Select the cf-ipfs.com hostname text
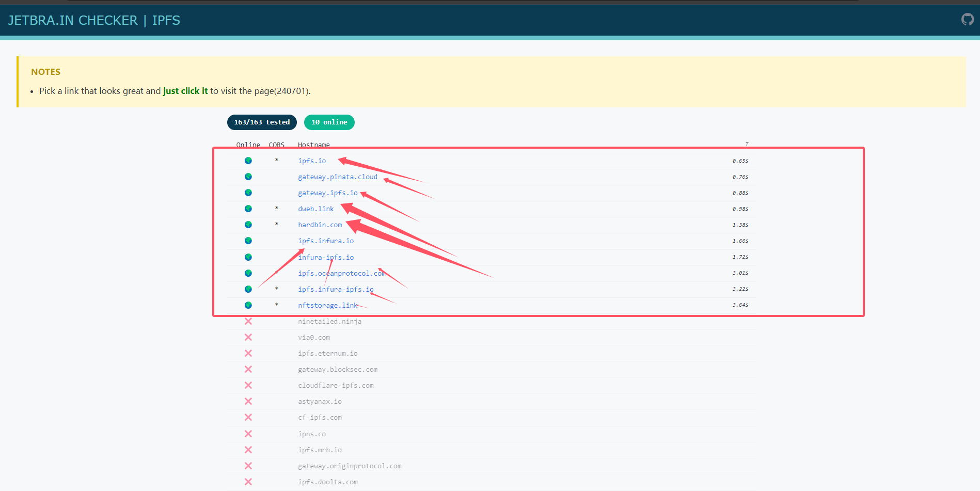This screenshot has width=980, height=491. click(x=320, y=417)
